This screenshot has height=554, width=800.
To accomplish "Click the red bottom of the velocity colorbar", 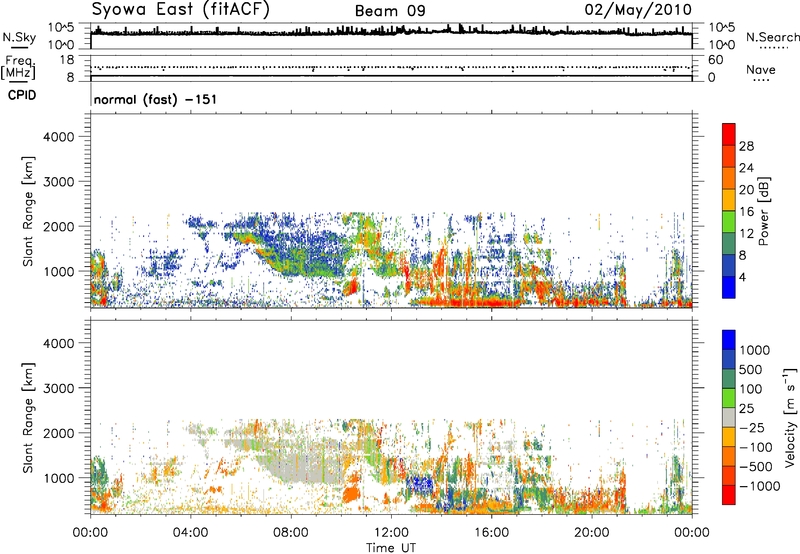I will pos(729,495).
